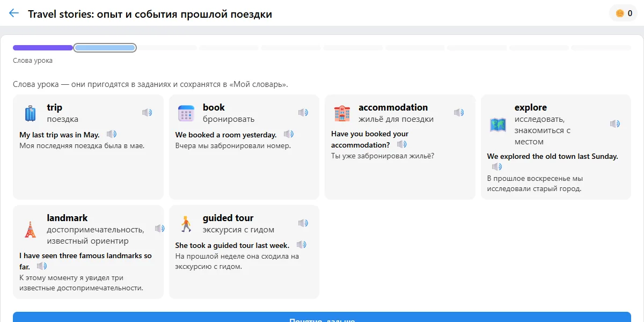The width and height of the screenshot is (644, 322).
Task: Play audio for the word trip
Action: point(147,113)
